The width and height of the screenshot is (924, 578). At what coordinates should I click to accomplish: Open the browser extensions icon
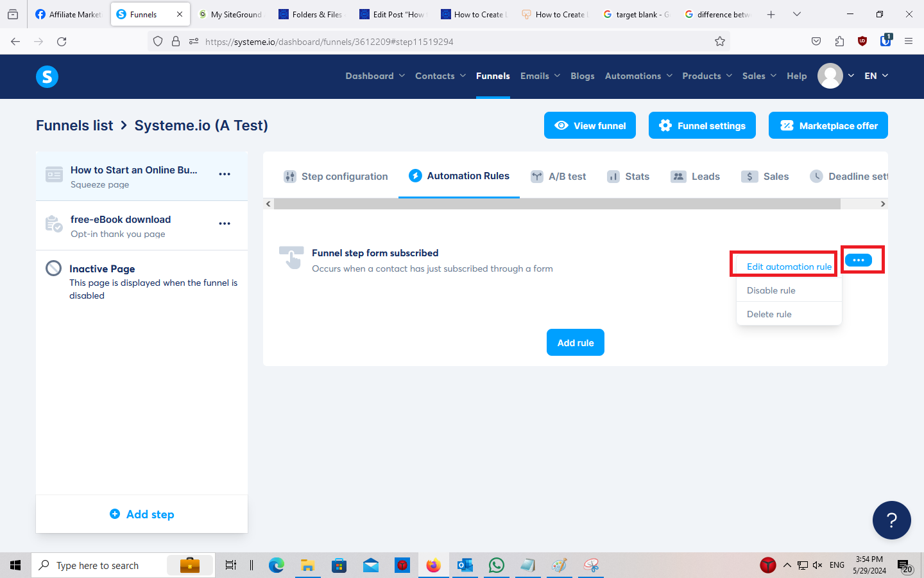(x=839, y=42)
